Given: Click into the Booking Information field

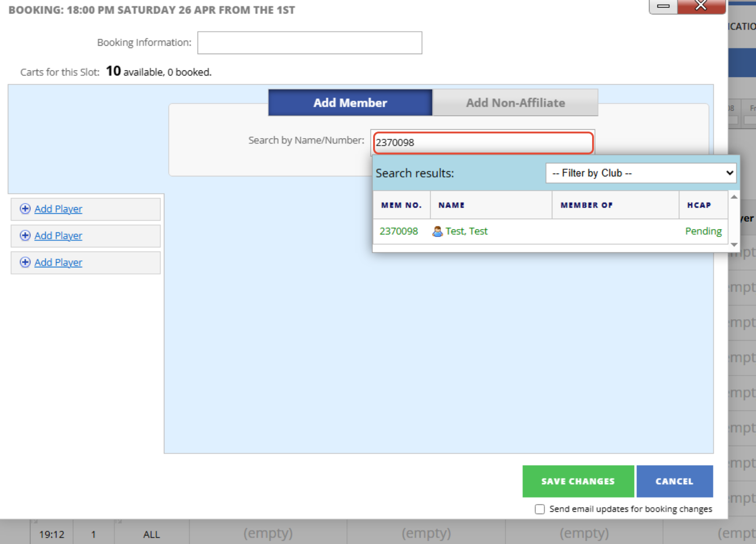Looking at the screenshot, I should (310, 43).
